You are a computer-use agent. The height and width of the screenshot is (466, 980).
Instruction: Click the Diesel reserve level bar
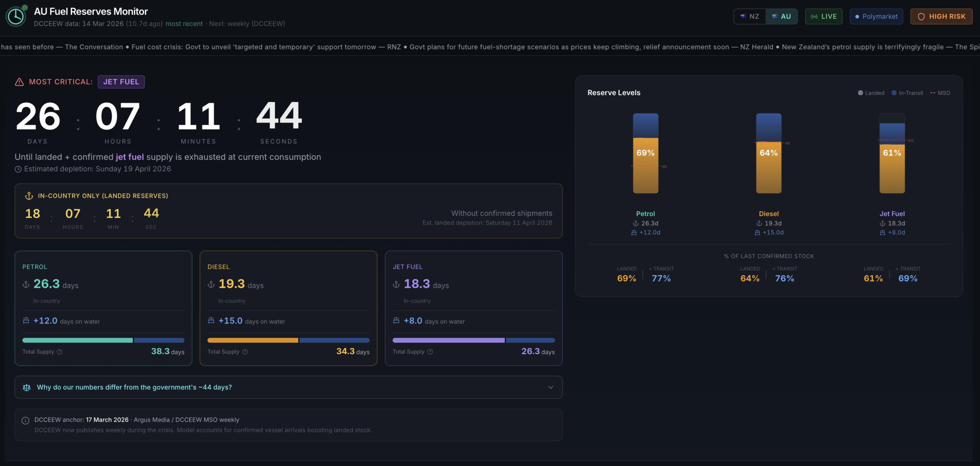pos(768,153)
